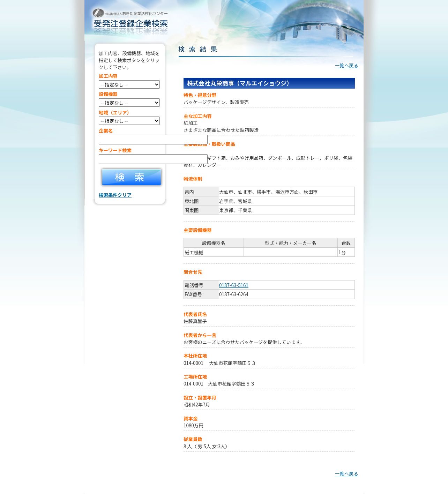This screenshot has height=494, width=448.
Task: Click phone number 0187-63-5161 link
Action: click(x=234, y=285)
